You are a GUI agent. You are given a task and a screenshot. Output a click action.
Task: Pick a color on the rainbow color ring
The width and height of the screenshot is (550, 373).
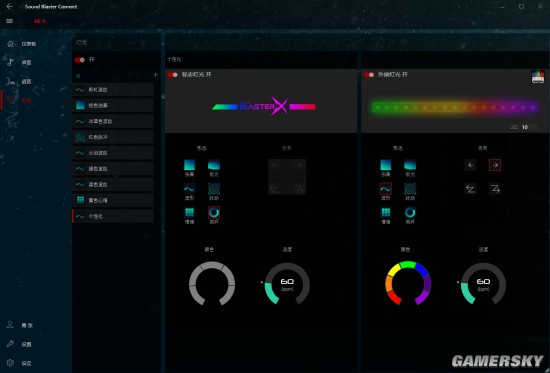click(x=408, y=283)
